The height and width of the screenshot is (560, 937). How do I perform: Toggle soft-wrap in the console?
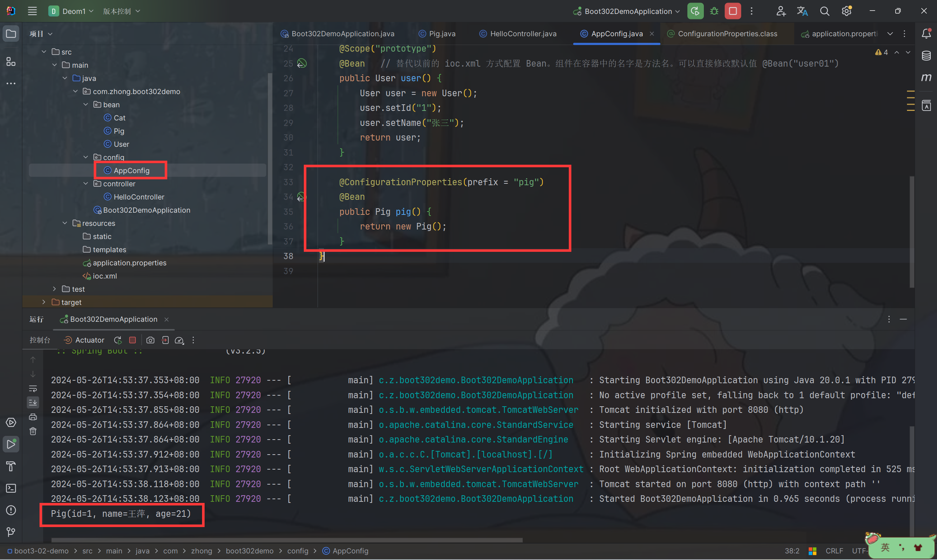pos(33,388)
